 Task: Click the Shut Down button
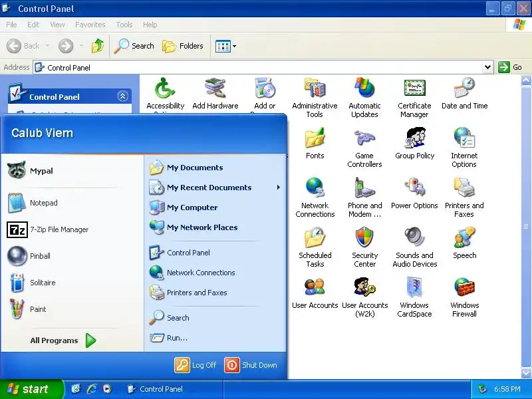[x=251, y=365]
